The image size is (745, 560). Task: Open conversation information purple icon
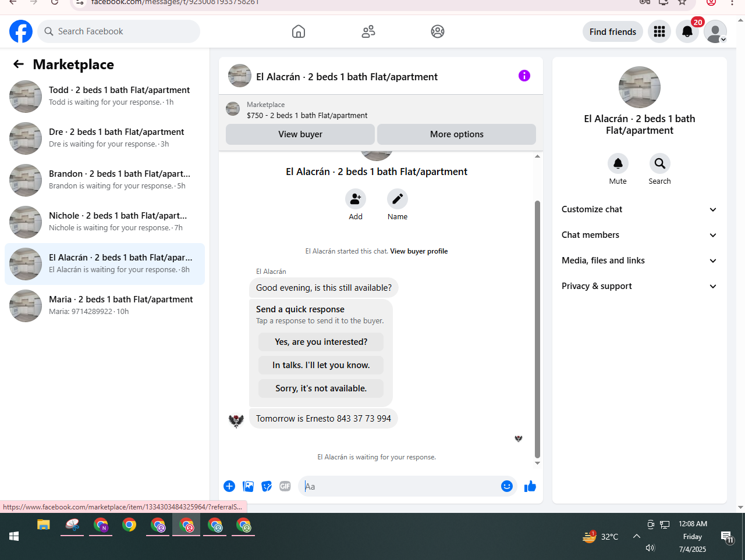click(x=524, y=76)
